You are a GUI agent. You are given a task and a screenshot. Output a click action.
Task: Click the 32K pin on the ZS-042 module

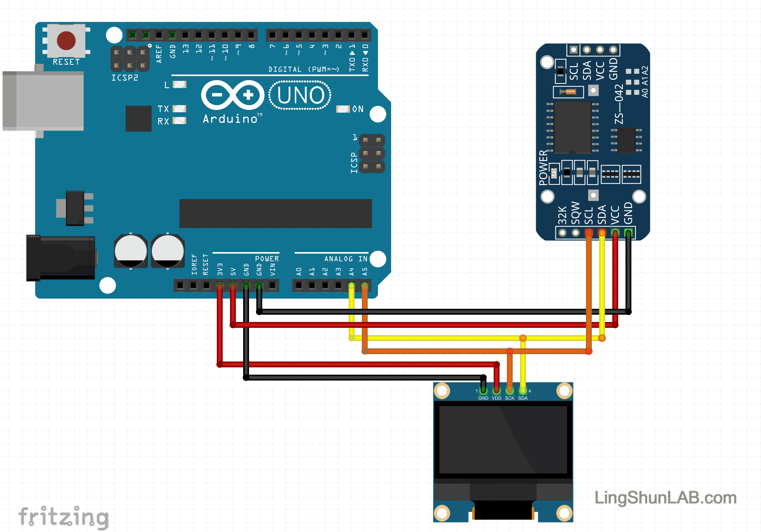coord(563,233)
